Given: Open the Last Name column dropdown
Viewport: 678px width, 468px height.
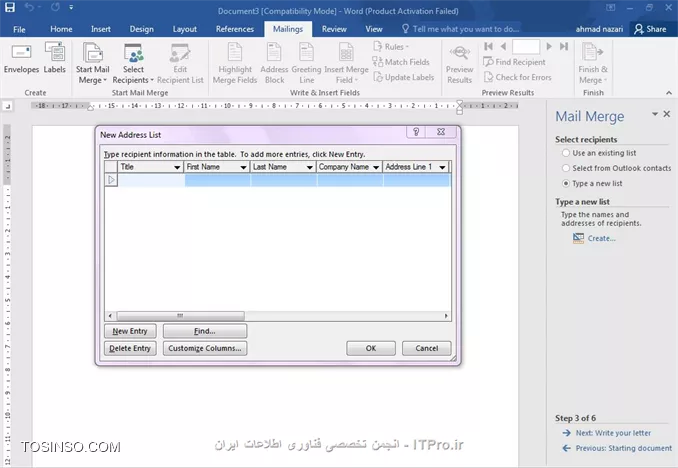Looking at the screenshot, I should point(310,167).
